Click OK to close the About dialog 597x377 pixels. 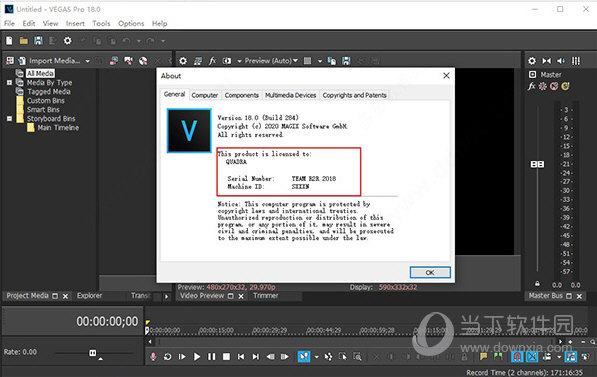(x=430, y=273)
